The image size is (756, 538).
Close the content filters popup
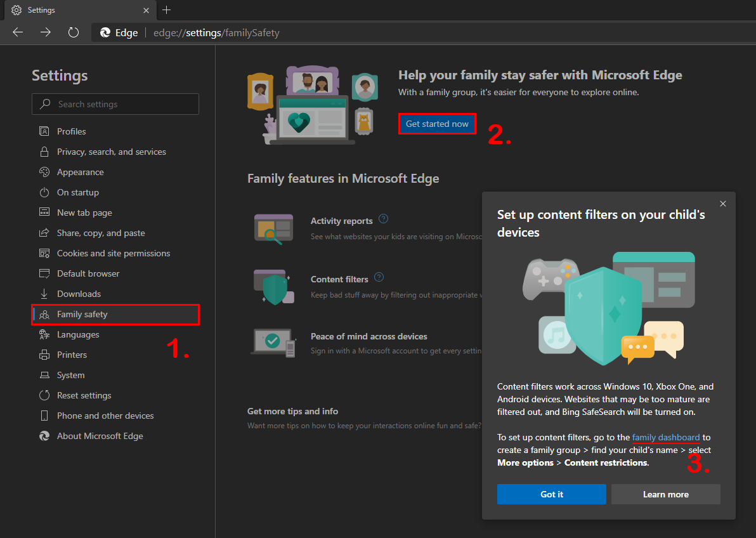coord(723,204)
